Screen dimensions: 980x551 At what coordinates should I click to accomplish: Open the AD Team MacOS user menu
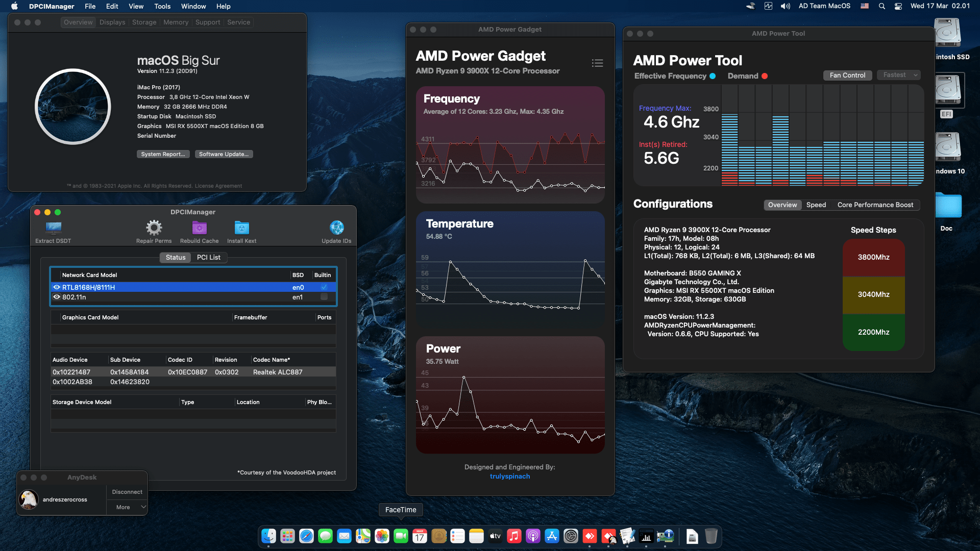(x=824, y=6)
